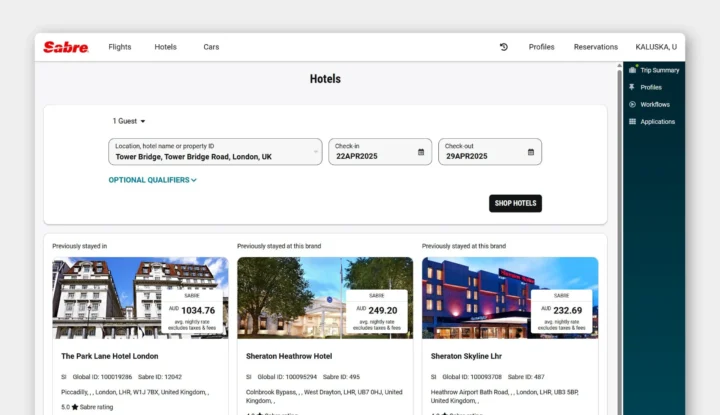Click the Trip Summary suitcase icon
The image size is (720, 415).
(632, 70)
